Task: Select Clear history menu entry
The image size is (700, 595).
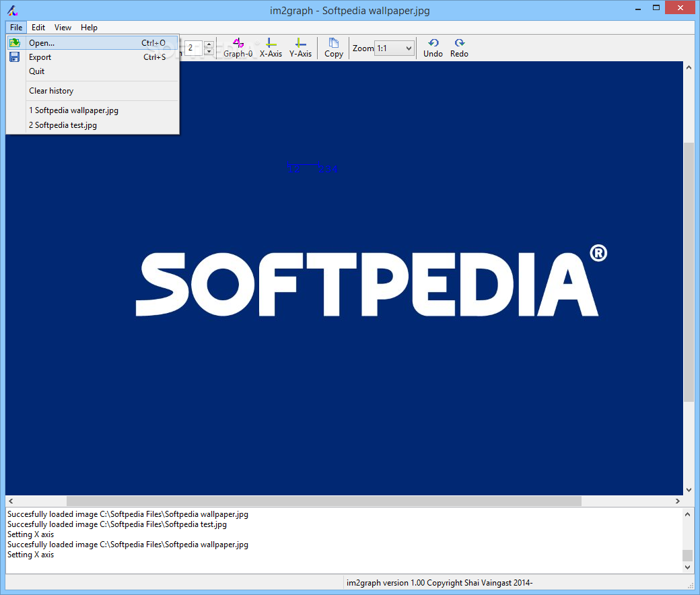Action: (x=93, y=91)
